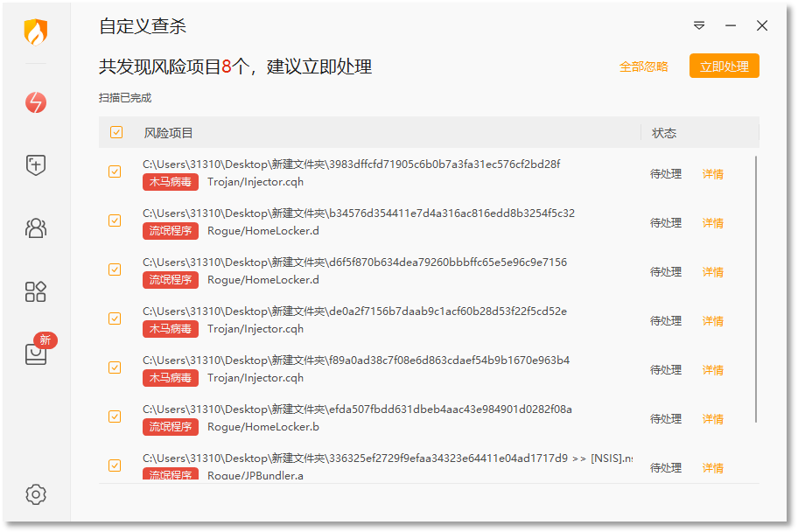
Task: Open the virus scan lightning icon
Action: [36, 102]
